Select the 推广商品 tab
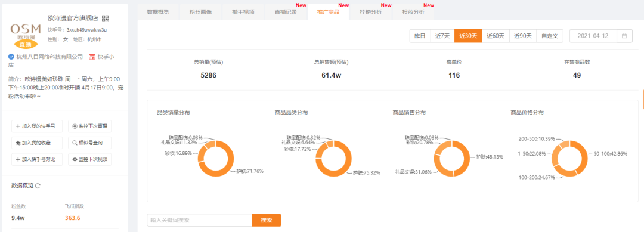Screen dimensions: 644x232 pyautogui.click(x=328, y=12)
